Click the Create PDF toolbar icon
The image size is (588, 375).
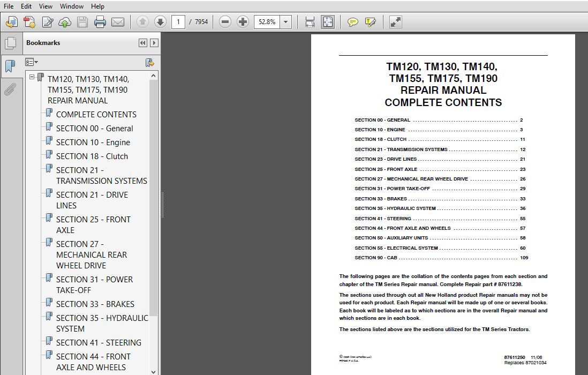pos(29,22)
